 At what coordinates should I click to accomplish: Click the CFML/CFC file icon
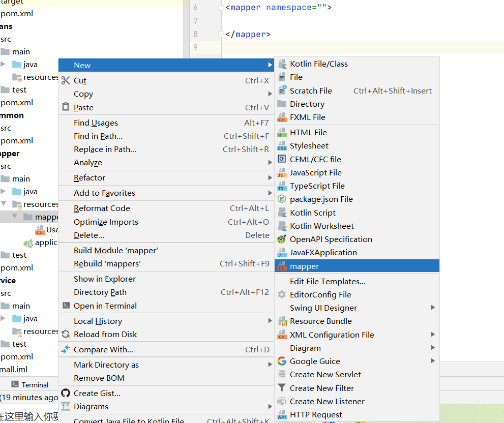pos(282,159)
